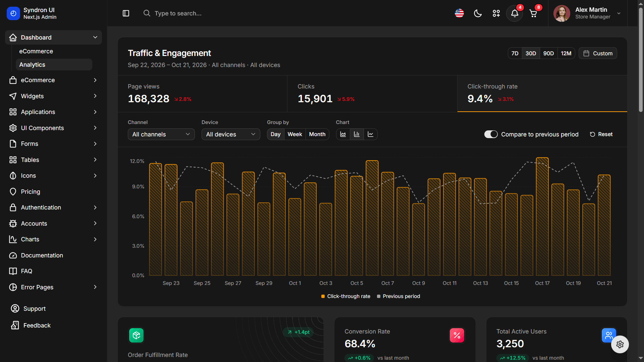This screenshot has height=362, width=644.
Task: Toggle the sidebar collapse icon
Action: pos(126,13)
